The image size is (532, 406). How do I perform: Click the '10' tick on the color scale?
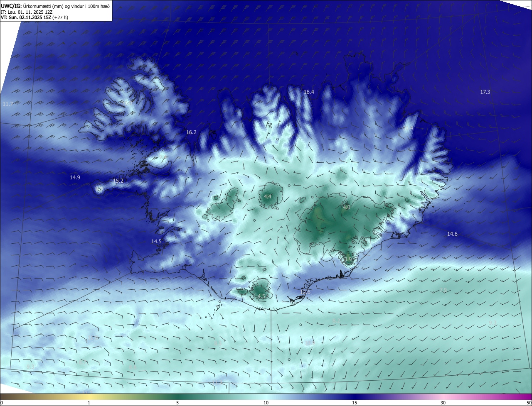[x=266, y=403]
